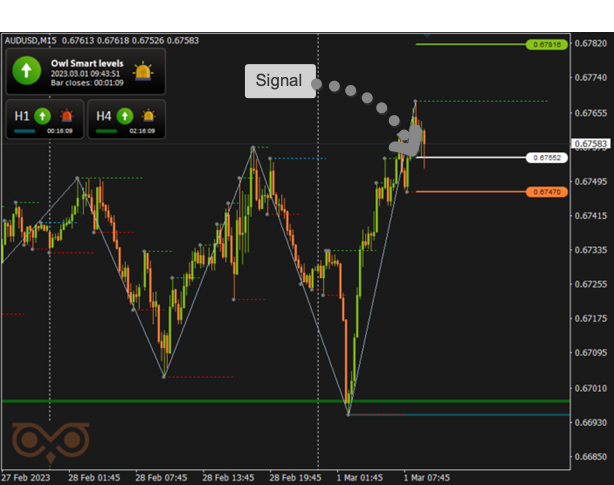
Task: Click the yellow siren alert icon in main panel
Action: pos(144,72)
